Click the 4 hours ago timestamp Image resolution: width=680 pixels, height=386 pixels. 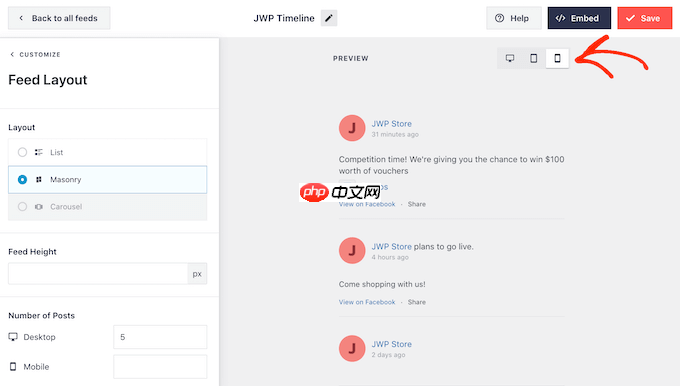(390, 257)
